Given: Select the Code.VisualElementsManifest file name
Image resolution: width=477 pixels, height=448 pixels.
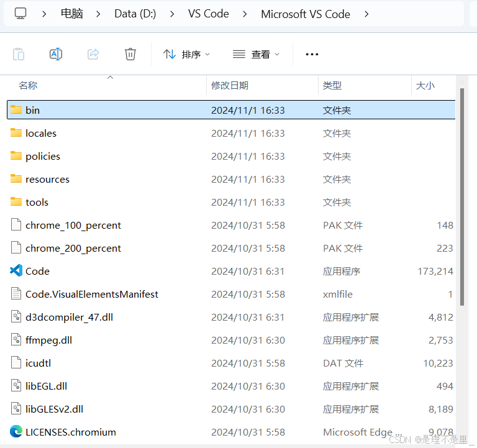Looking at the screenshot, I should [x=91, y=295].
